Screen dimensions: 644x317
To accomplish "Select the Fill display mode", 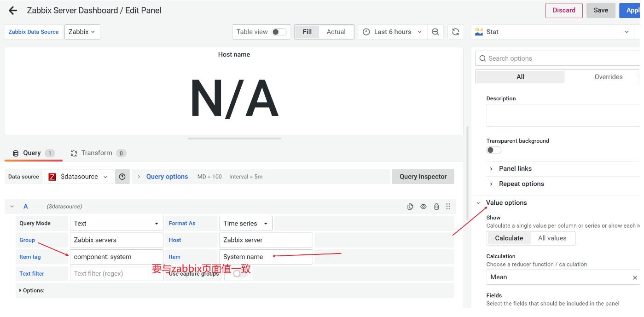I will click(x=307, y=32).
